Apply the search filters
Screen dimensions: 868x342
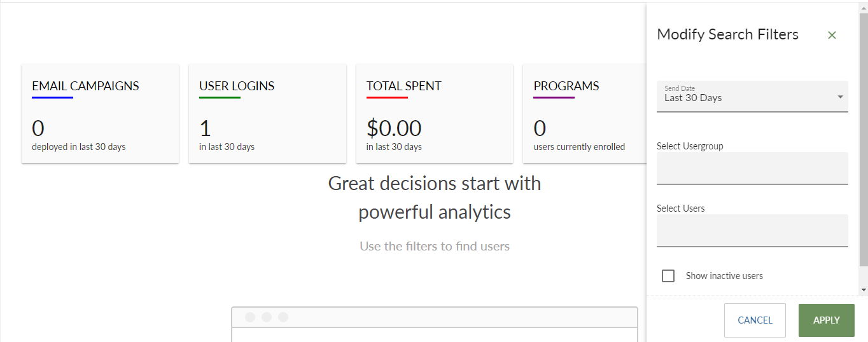[x=826, y=320]
